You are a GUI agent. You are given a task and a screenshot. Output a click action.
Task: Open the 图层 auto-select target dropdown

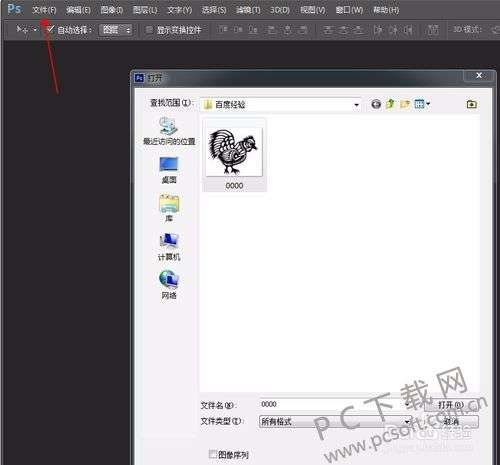pyautogui.click(x=116, y=30)
